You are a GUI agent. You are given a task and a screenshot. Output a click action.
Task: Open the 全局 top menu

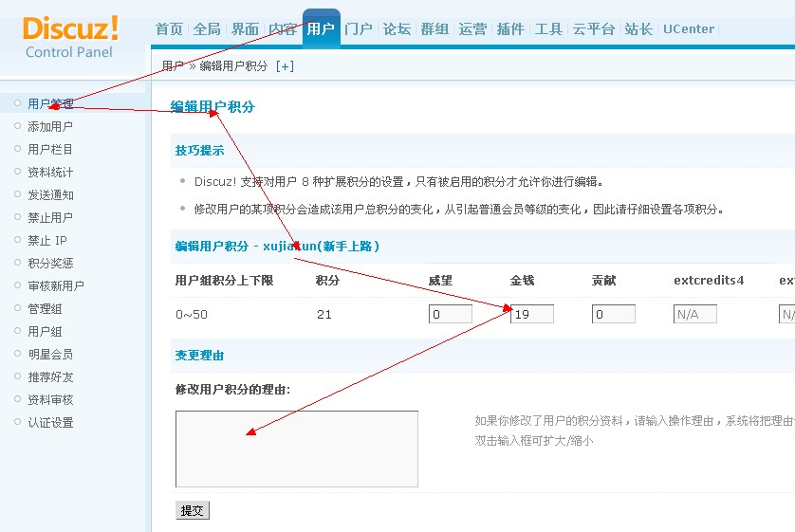pyautogui.click(x=207, y=28)
